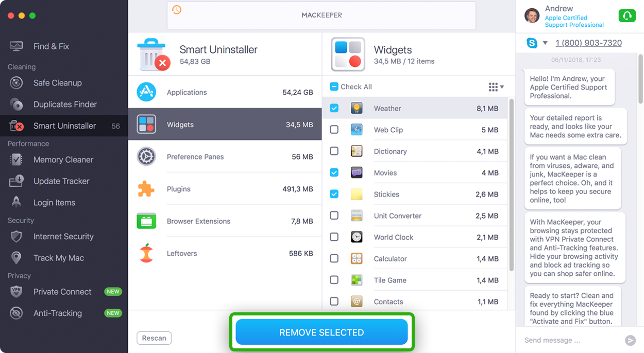Click the Stickies widget icon
Image resolution: width=644 pixels, height=353 pixels.
357,195
